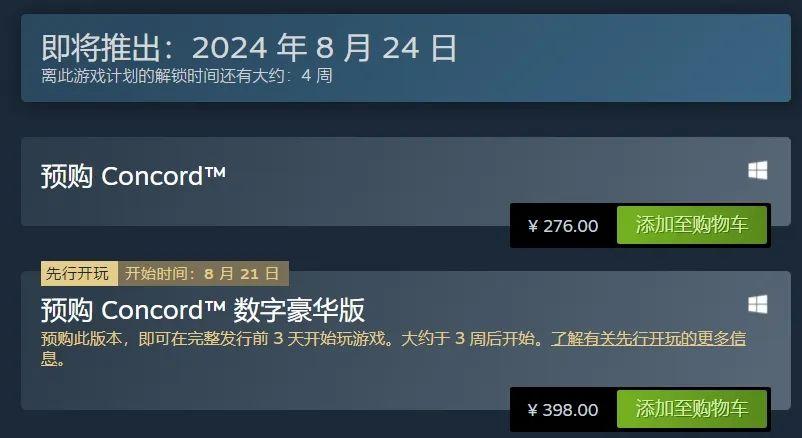The width and height of the screenshot is (802, 438).
Task: Click the 预购 Concord™ standard edition title
Action: [133, 177]
